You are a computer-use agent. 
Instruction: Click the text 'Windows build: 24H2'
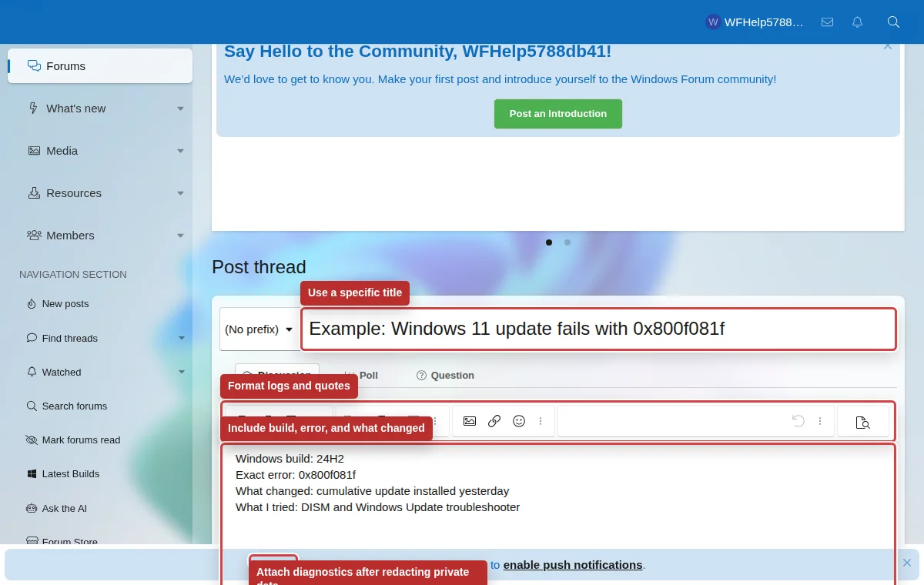(x=290, y=459)
